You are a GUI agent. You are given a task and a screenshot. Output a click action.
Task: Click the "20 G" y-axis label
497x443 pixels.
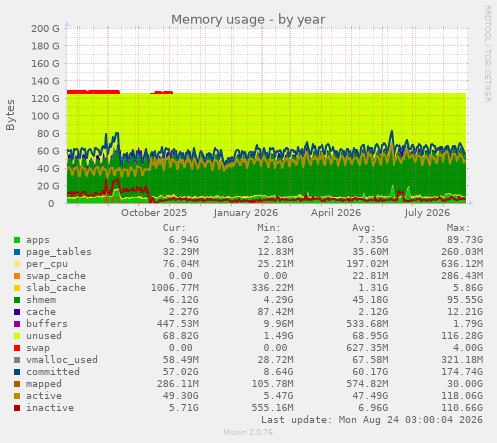(48, 186)
